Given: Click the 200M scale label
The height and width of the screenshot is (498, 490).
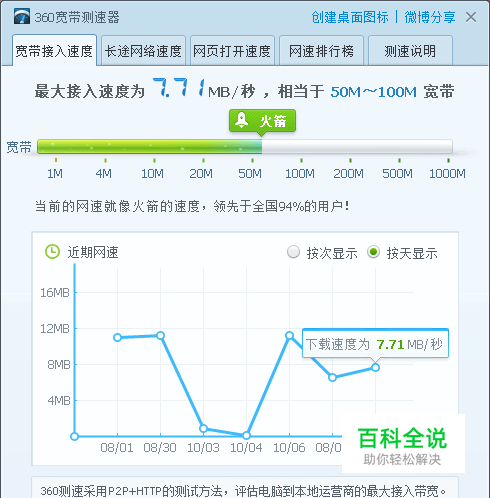Looking at the screenshot, I should pos(348,174).
